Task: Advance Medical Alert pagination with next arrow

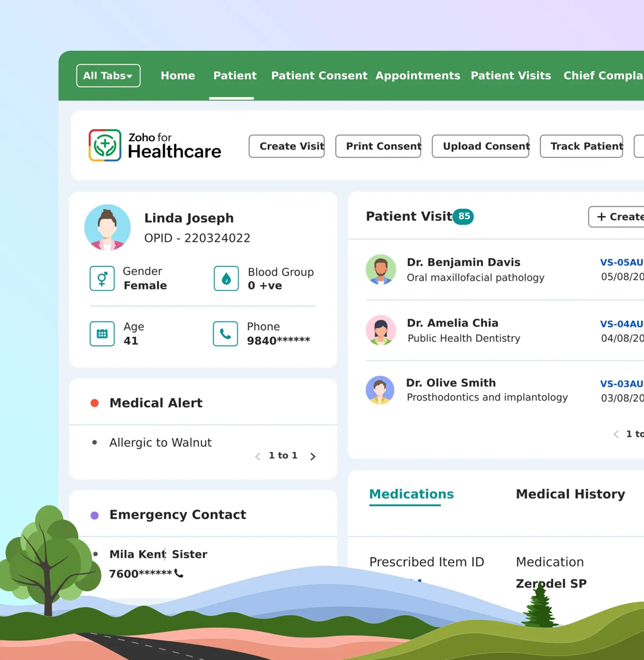Action: tap(313, 456)
